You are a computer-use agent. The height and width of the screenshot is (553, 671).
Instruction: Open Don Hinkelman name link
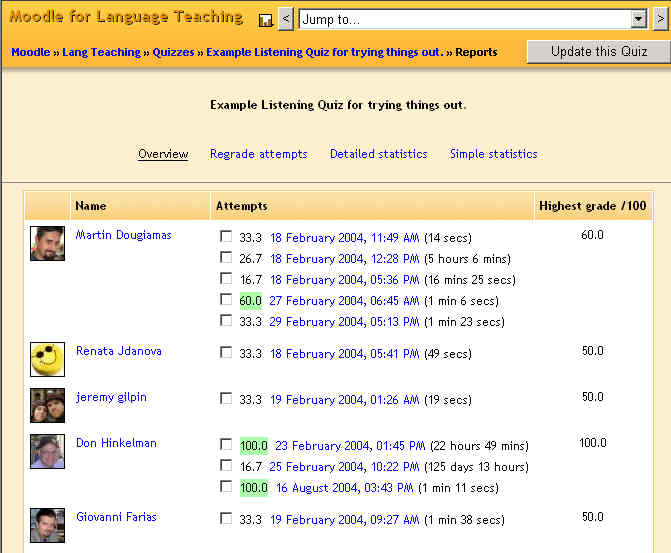(x=116, y=443)
